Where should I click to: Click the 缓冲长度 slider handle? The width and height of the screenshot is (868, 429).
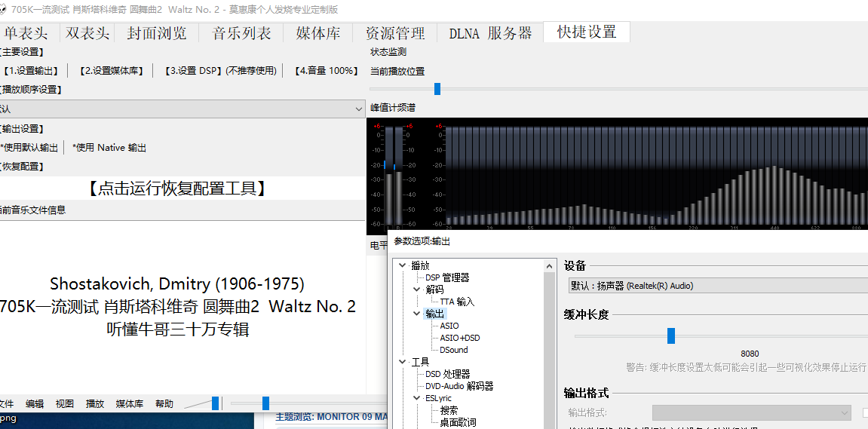[x=671, y=336]
